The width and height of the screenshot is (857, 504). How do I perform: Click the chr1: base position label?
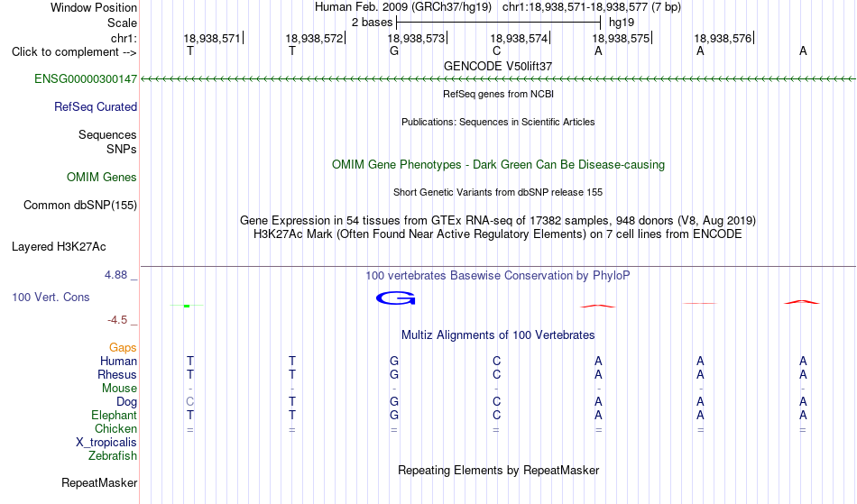[x=124, y=38]
